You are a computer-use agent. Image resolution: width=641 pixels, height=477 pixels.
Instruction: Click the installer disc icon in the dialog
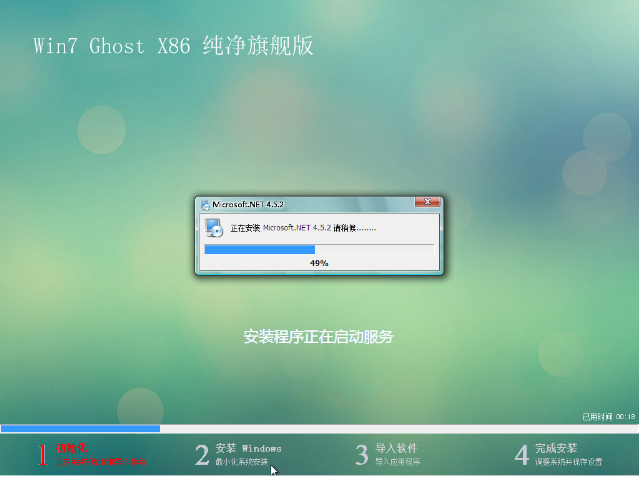pos(214,227)
